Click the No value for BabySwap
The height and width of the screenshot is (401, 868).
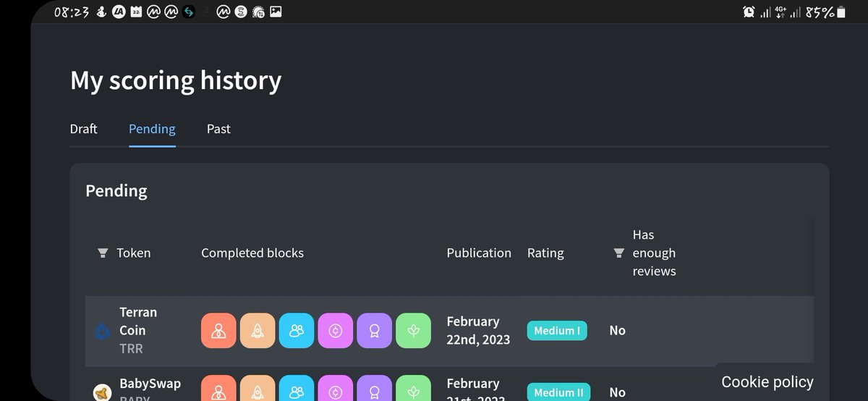(617, 392)
